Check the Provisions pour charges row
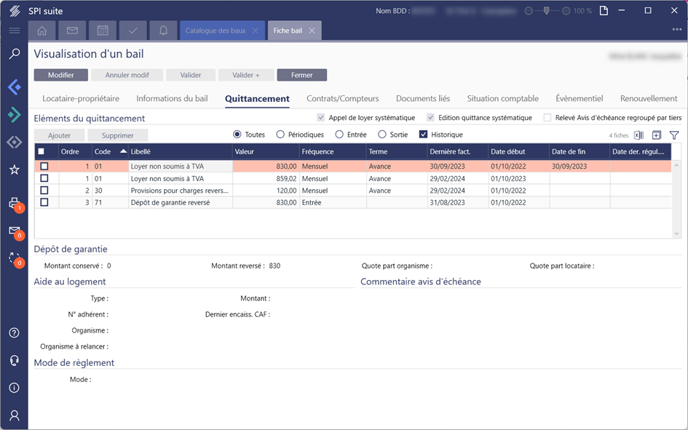The width and height of the screenshot is (688, 430). [44, 190]
